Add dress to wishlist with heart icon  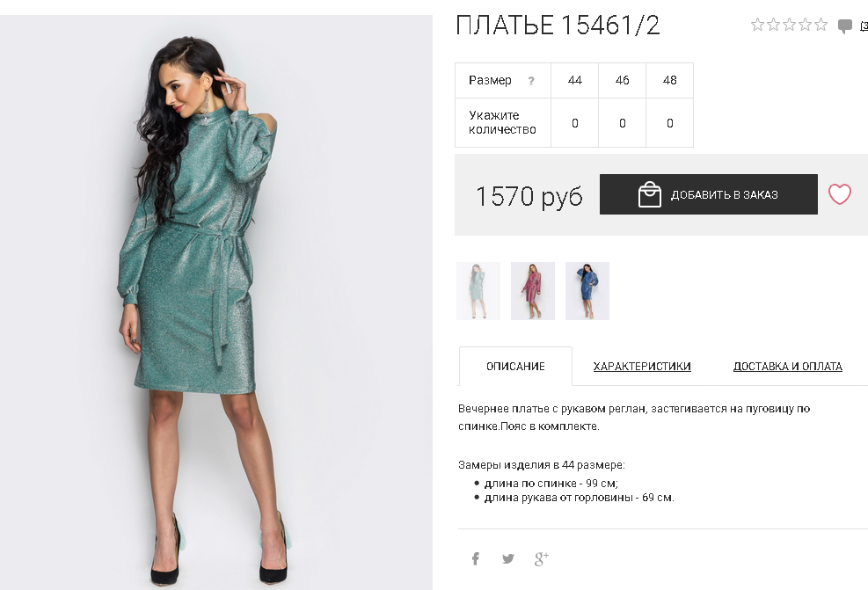point(839,194)
